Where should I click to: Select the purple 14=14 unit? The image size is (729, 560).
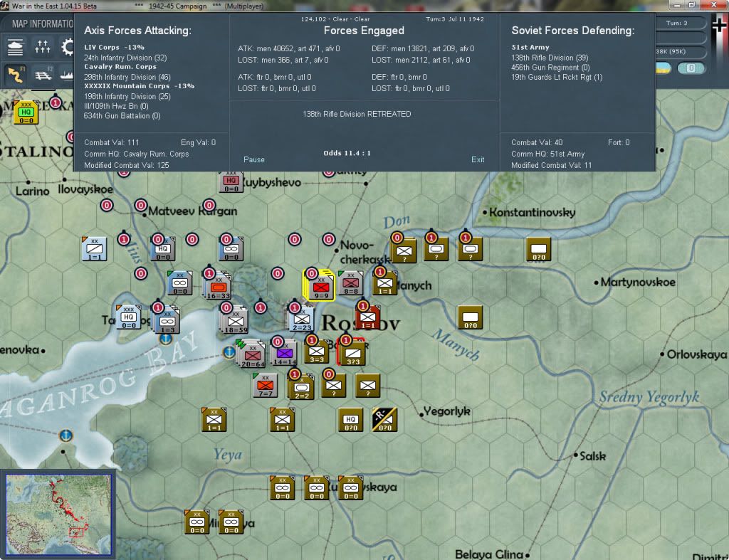(285, 354)
